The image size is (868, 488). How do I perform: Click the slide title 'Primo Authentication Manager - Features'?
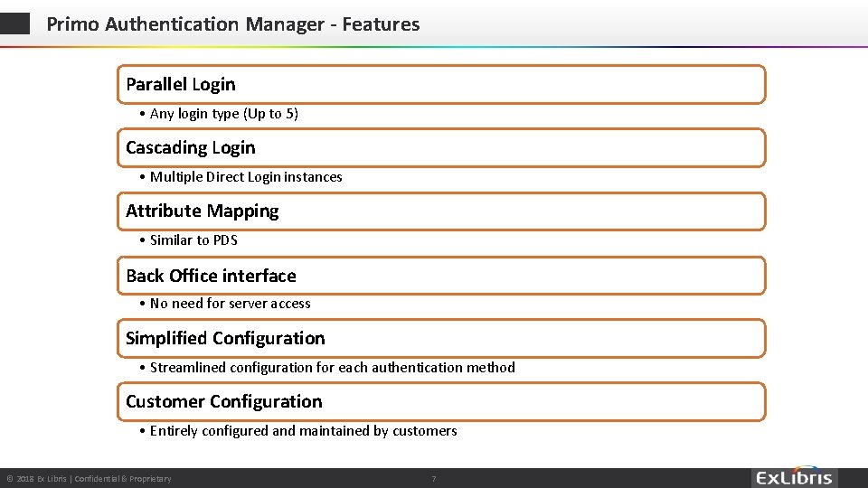pyautogui.click(x=233, y=24)
